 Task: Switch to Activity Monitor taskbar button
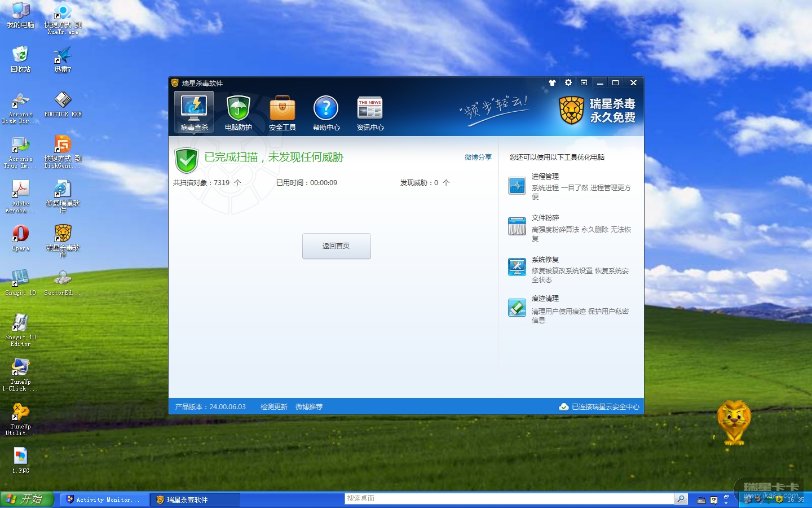pyautogui.click(x=104, y=500)
